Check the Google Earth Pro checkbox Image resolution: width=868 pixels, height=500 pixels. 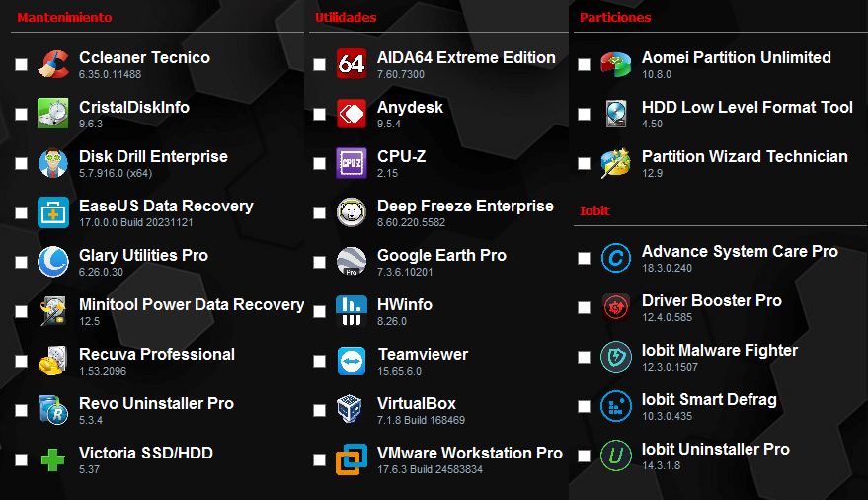(319, 262)
